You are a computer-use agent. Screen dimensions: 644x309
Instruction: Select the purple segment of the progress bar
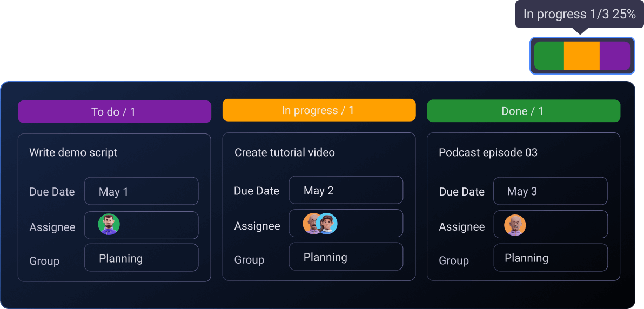[615, 56]
